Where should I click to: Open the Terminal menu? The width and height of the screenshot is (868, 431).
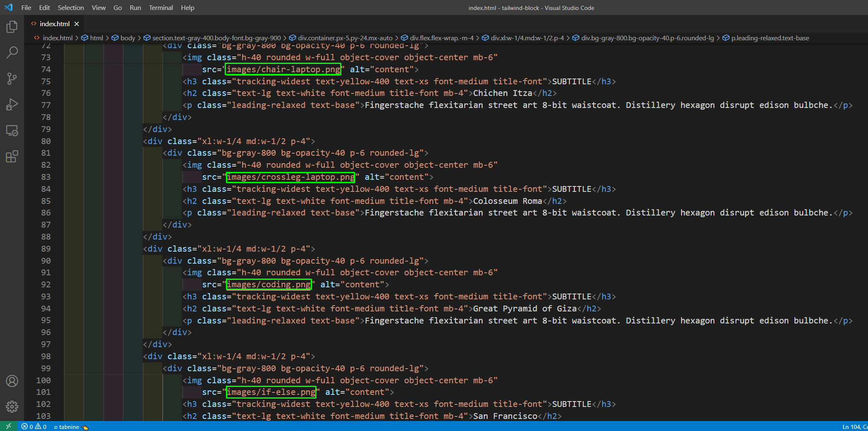(x=161, y=7)
